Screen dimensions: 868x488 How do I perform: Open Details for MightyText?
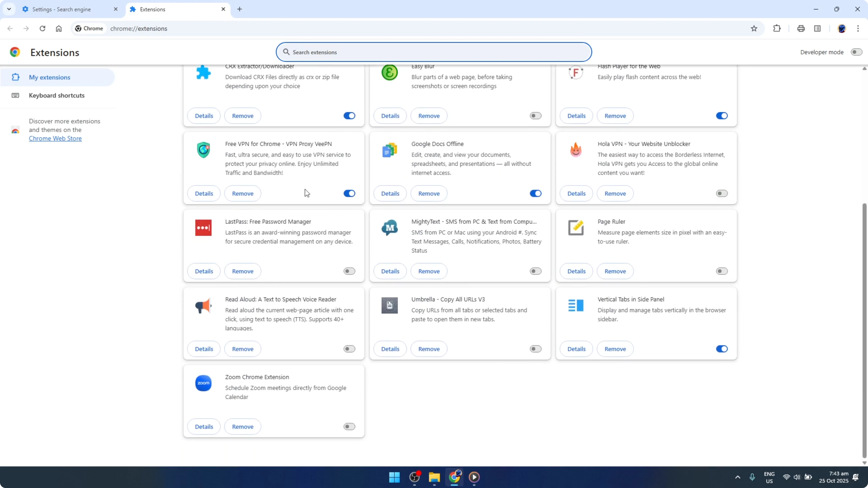point(390,271)
